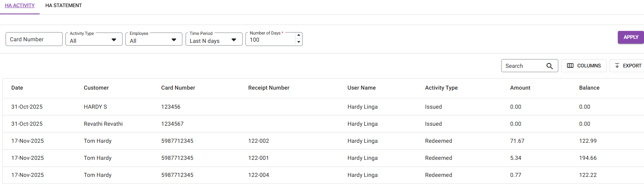Click the Balance column header
Image resolution: width=644 pixels, height=184 pixels.
589,88
